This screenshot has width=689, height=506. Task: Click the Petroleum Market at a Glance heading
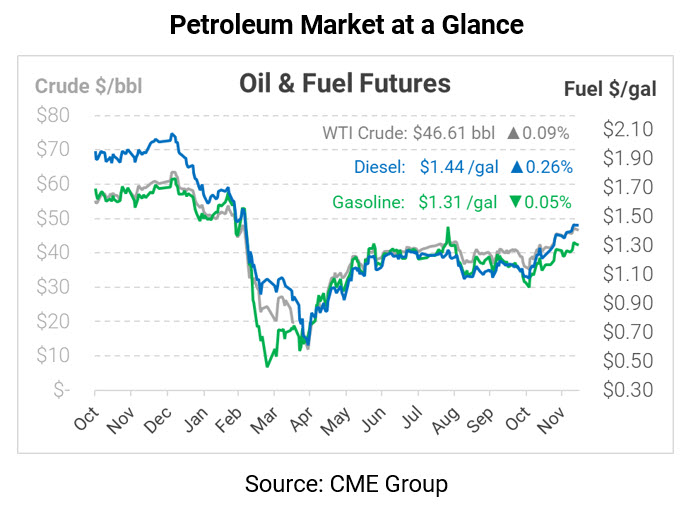tap(346, 25)
